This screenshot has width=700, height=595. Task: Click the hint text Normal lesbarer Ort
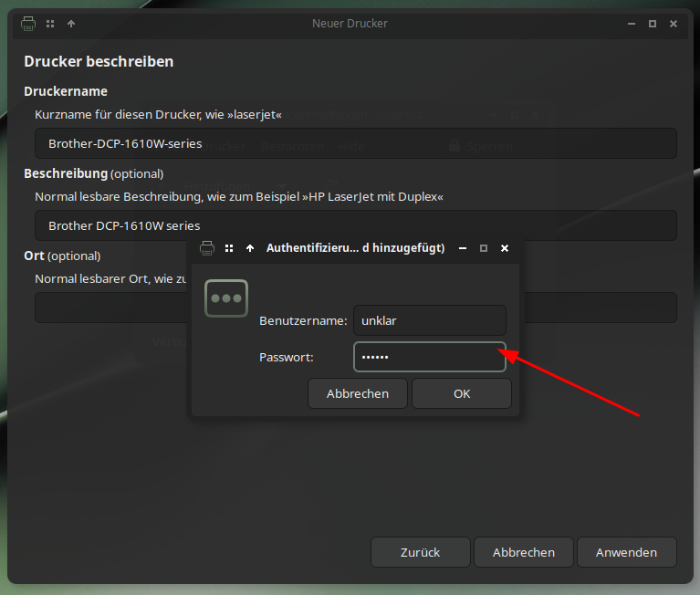pyautogui.click(x=110, y=279)
